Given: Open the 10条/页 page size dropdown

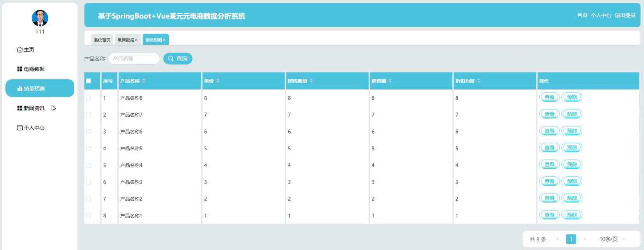Looking at the screenshot, I should [x=612, y=239].
